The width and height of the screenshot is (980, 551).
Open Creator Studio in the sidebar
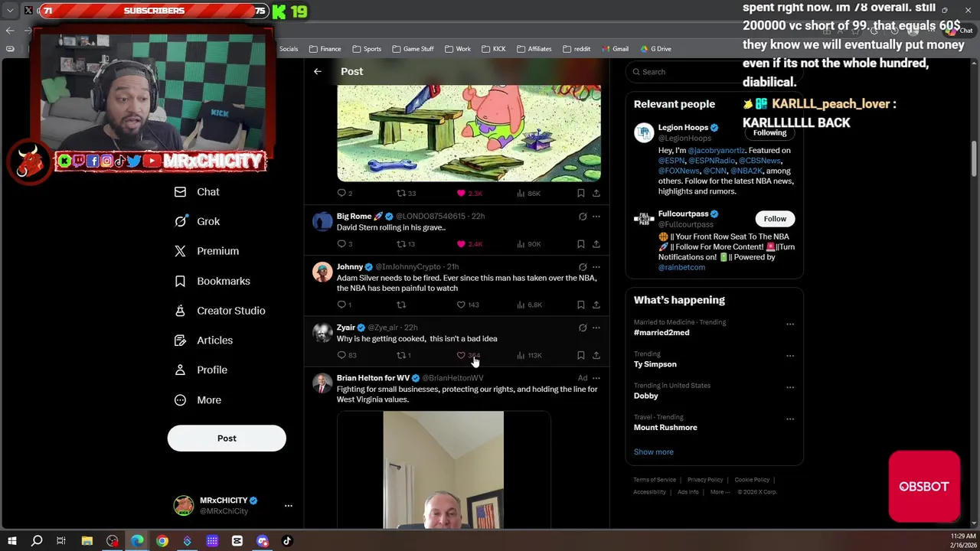click(220, 311)
